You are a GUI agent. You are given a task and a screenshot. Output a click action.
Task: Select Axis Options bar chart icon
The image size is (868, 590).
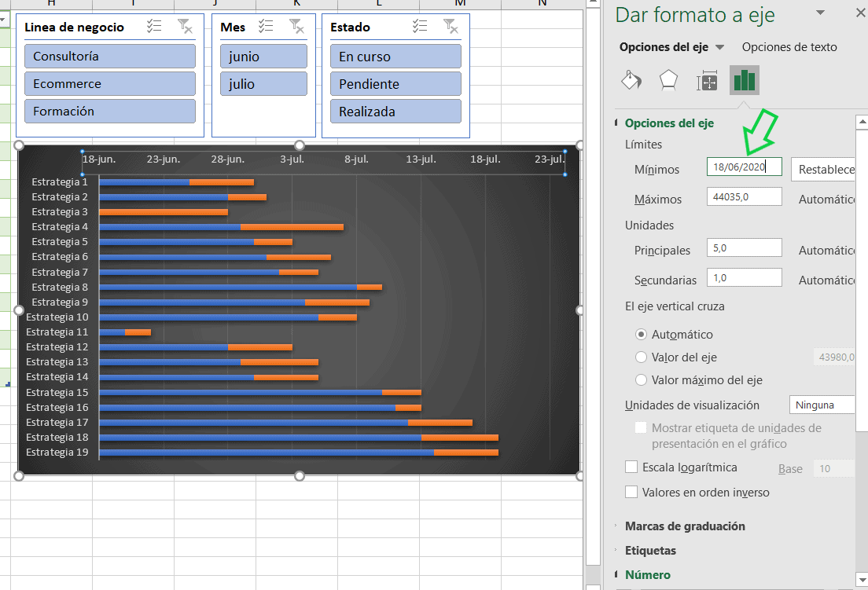744,80
